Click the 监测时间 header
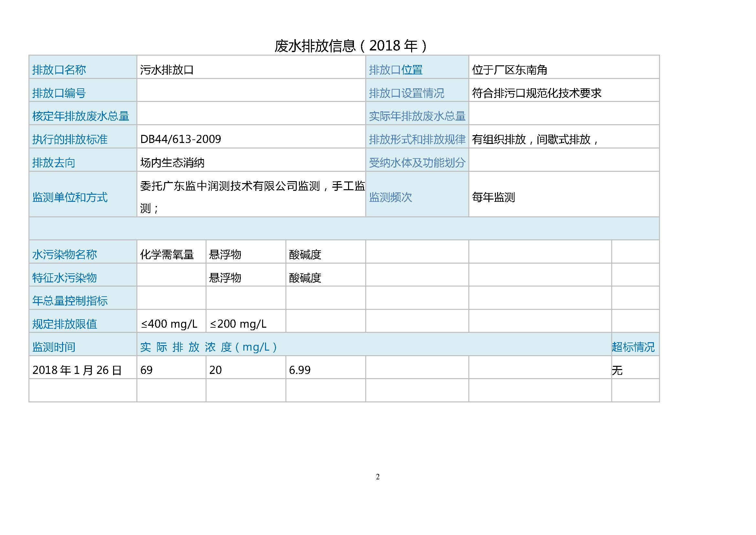The image size is (756, 535). coord(54,347)
